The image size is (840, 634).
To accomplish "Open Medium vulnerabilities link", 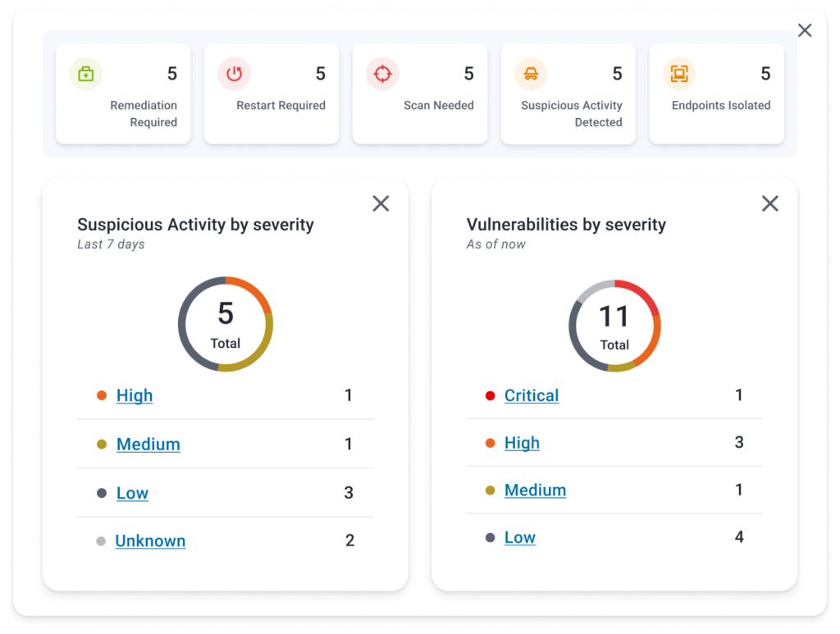I will (x=535, y=490).
